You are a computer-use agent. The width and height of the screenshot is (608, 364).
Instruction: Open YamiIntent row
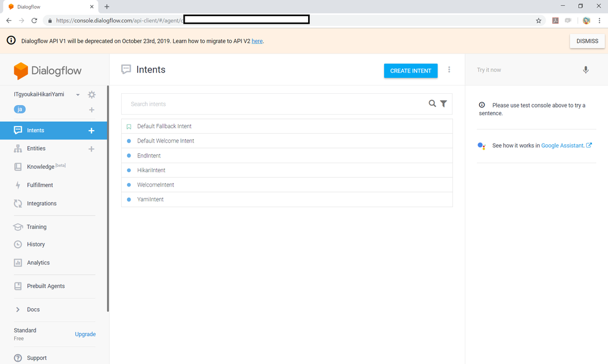tap(287, 200)
